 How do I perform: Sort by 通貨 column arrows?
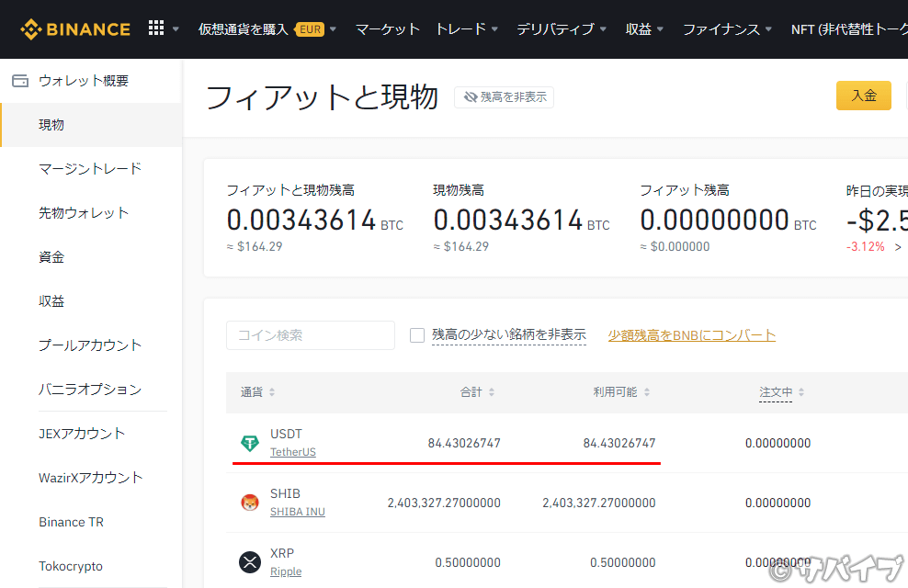click(272, 392)
